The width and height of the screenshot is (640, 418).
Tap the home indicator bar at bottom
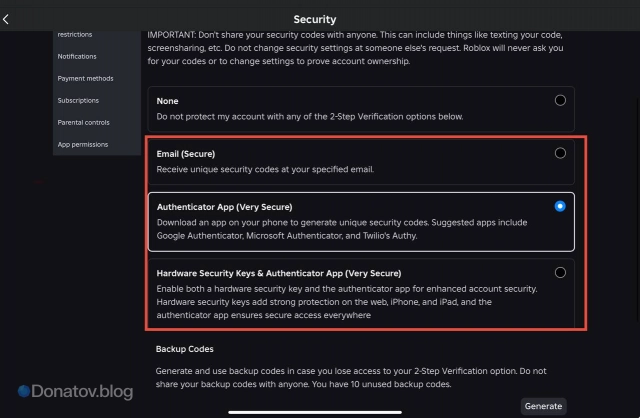click(x=319, y=410)
